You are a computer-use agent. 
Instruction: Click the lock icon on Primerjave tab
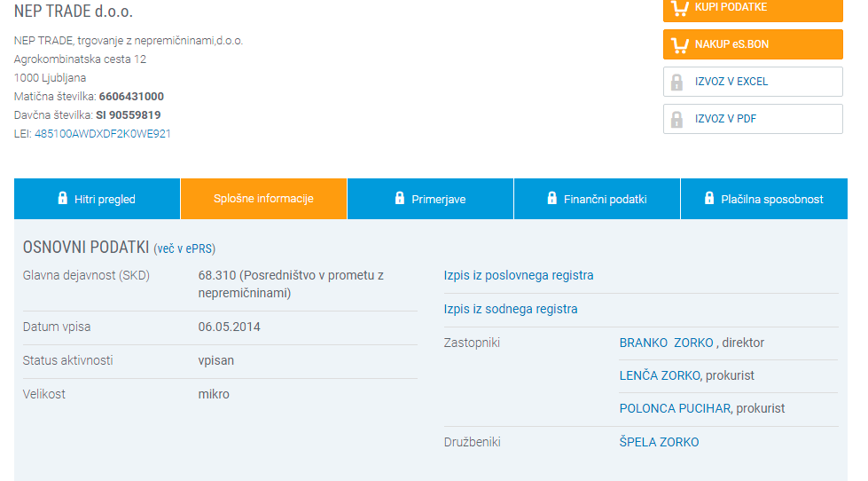[x=400, y=198]
